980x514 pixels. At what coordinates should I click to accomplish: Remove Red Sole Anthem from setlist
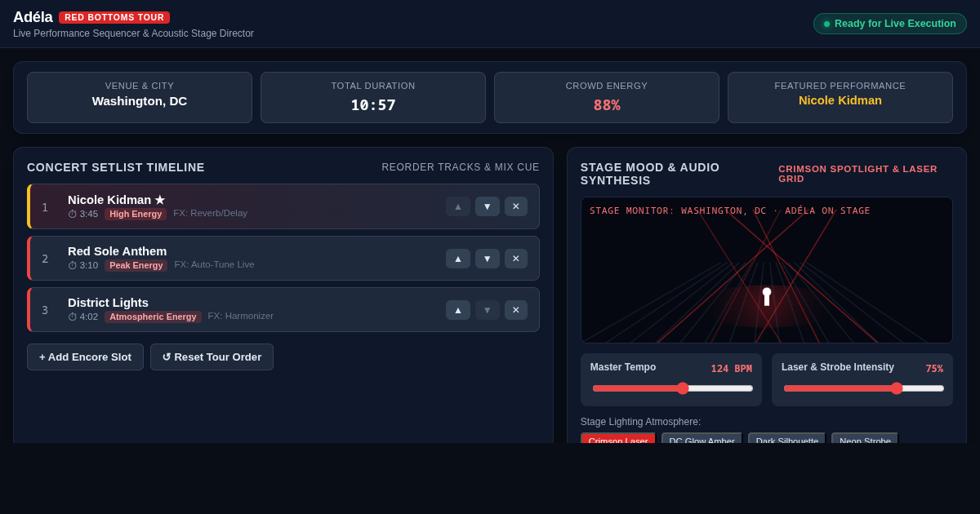(516, 259)
